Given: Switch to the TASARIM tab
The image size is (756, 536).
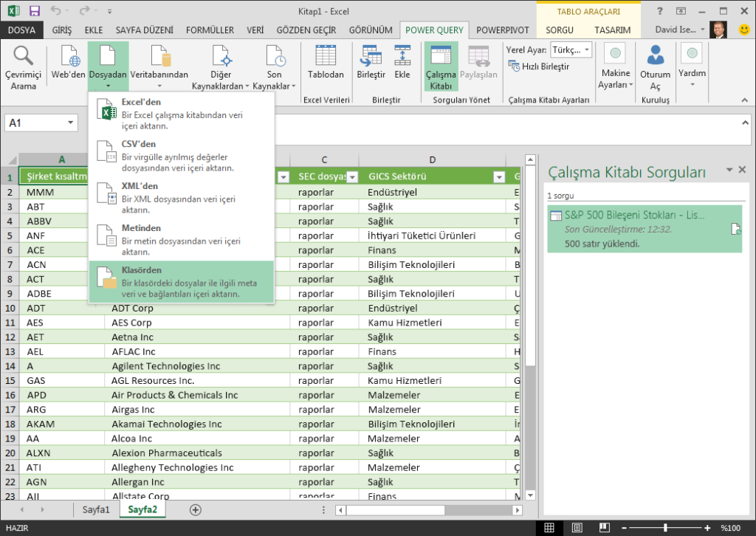Looking at the screenshot, I should [x=612, y=30].
